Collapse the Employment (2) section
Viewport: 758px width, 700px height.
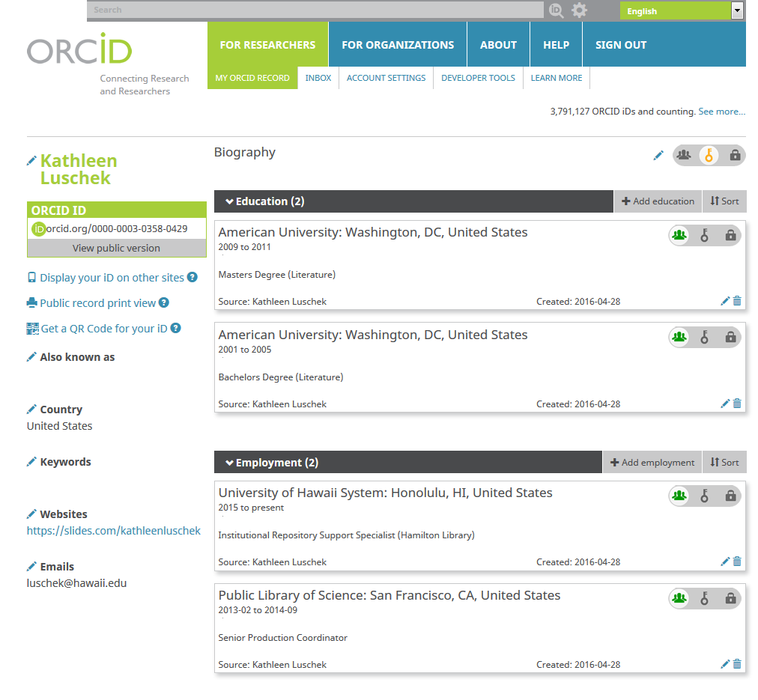pos(230,463)
